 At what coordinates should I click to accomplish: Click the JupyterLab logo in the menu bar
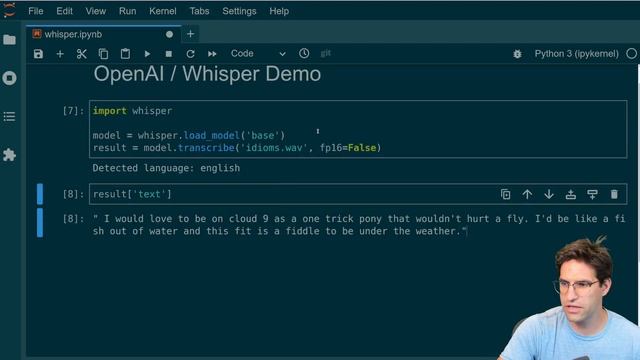[x=9, y=10]
